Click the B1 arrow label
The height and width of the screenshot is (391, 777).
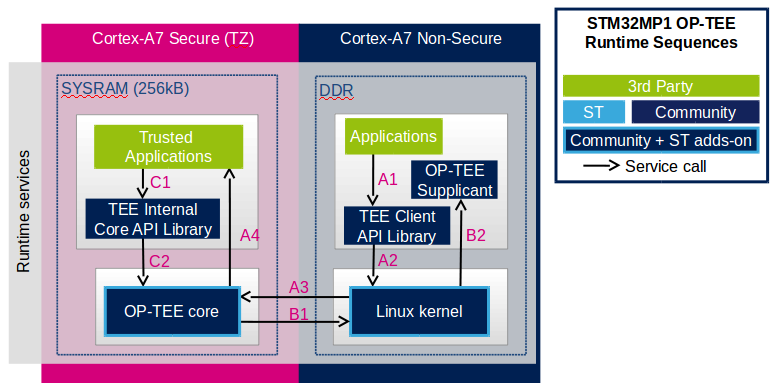coord(298,315)
